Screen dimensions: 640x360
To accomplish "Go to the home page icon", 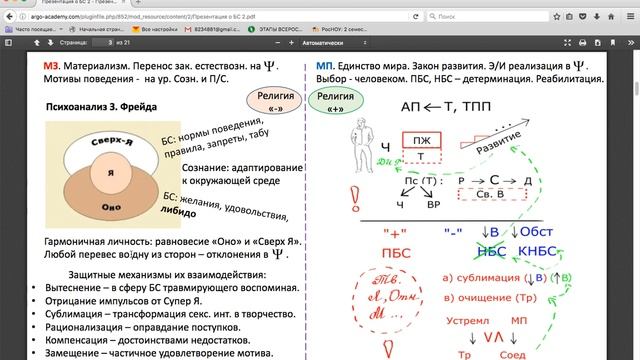I will [x=611, y=17].
